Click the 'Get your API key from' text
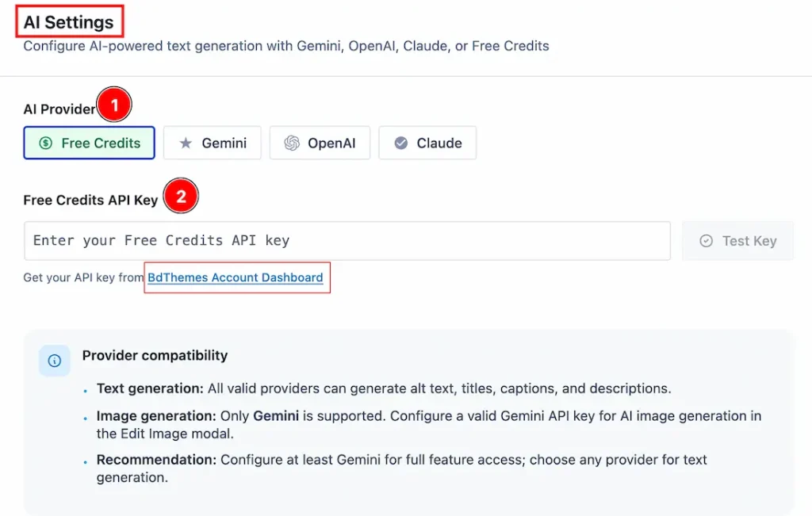Viewport: 812px width, 516px height. tap(83, 277)
